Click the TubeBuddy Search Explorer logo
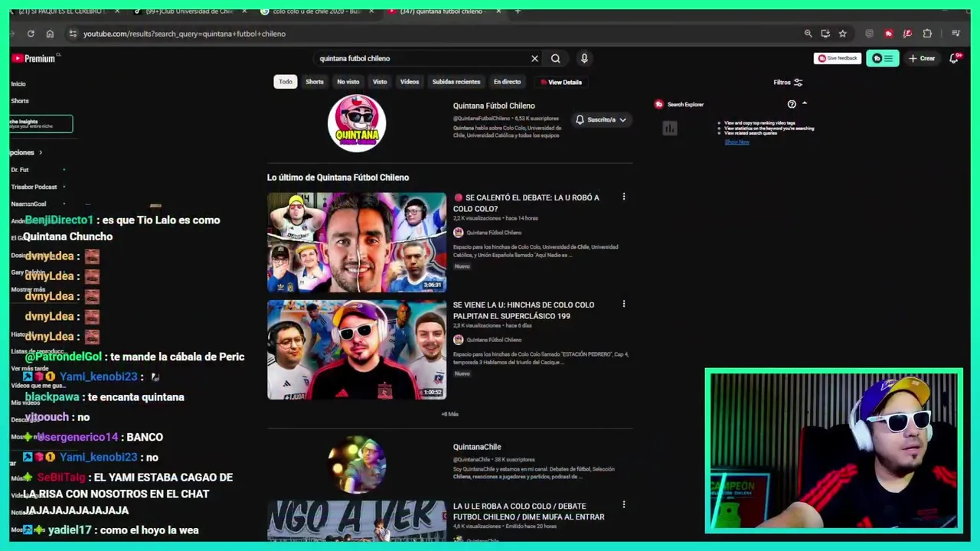This screenshot has width=980, height=551. coord(658,105)
